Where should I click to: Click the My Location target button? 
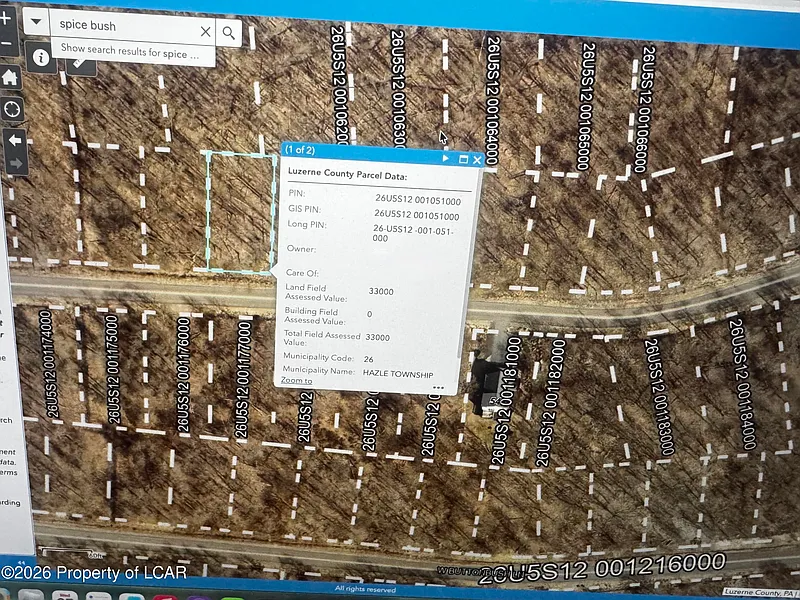(x=12, y=109)
